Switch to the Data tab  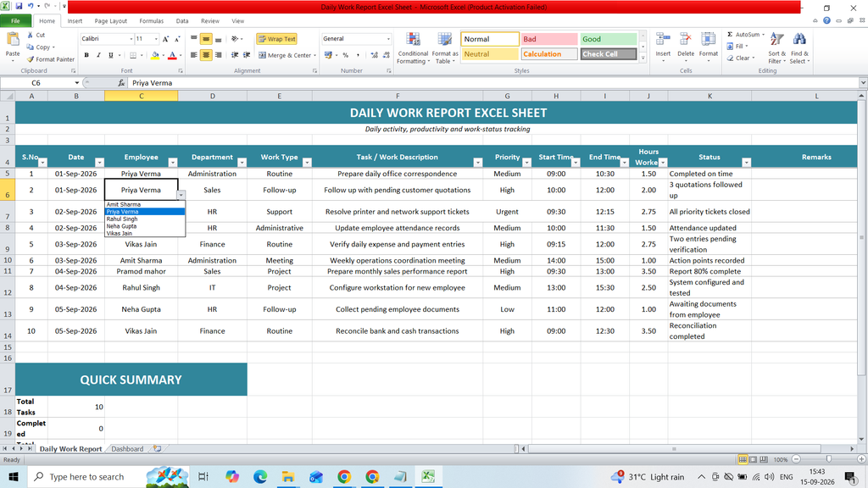pos(182,21)
